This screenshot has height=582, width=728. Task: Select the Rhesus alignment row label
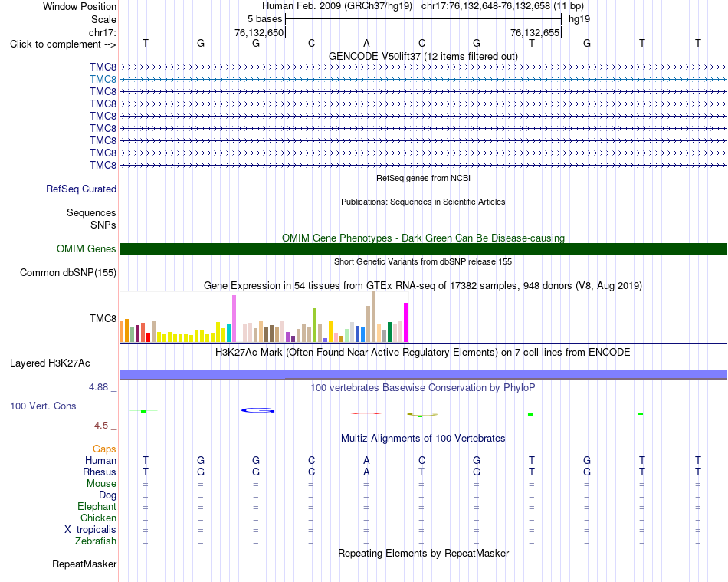(x=100, y=472)
